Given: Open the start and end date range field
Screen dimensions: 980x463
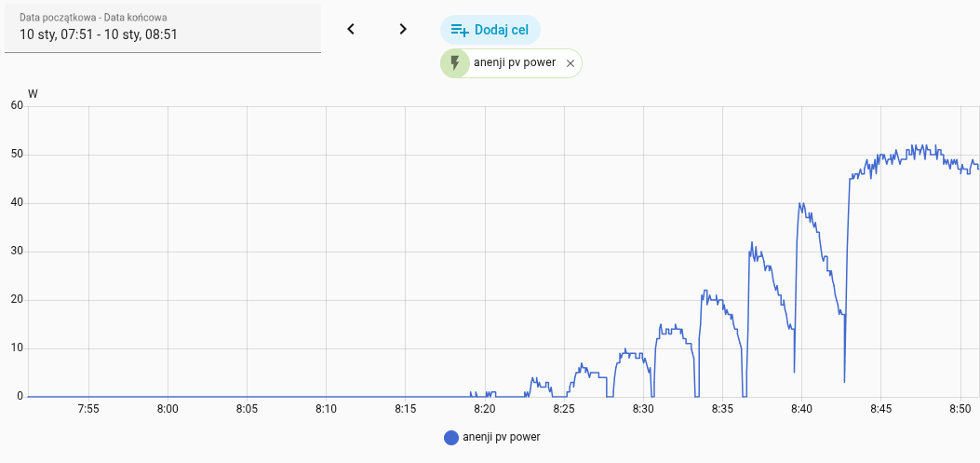Looking at the screenshot, I should tap(163, 29).
